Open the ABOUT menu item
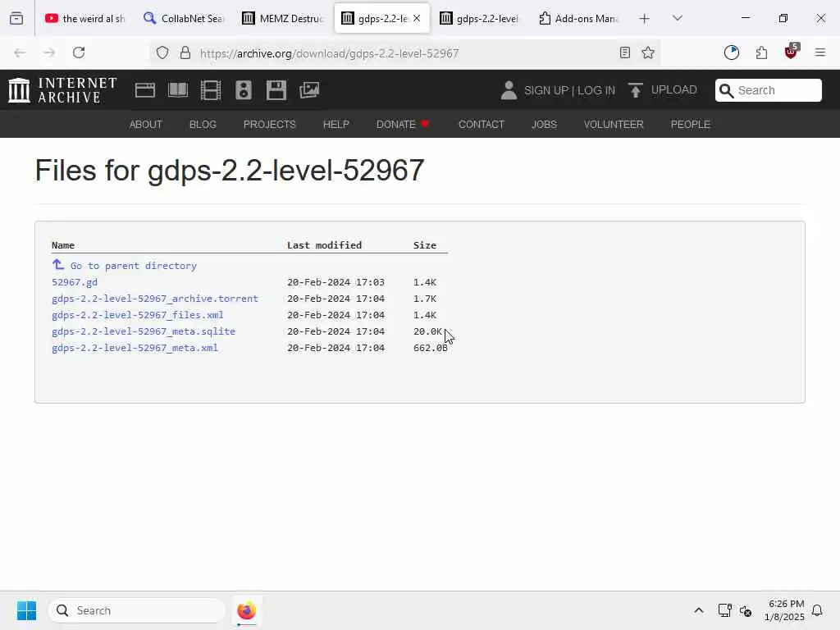The width and height of the screenshot is (840, 630). click(x=146, y=125)
